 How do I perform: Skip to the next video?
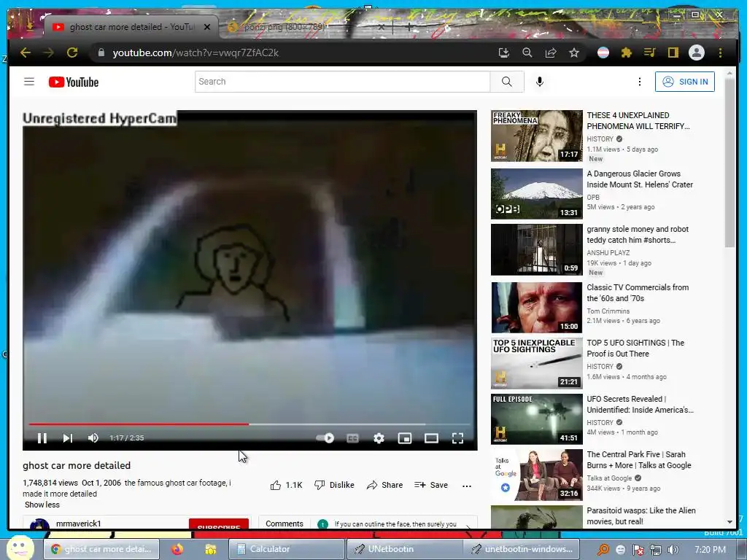(68, 438)
